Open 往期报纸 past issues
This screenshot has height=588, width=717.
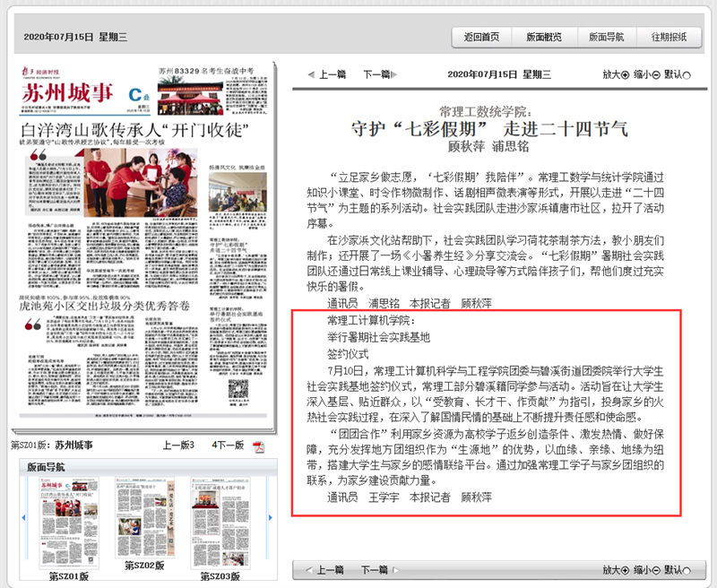click(669, 37)
